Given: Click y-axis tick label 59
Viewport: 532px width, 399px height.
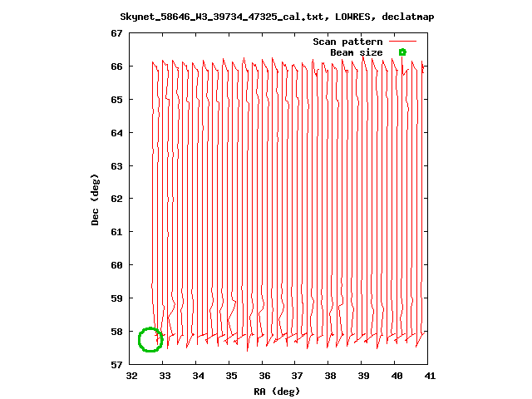Looking at the screenshot, I should click(116, 298).
